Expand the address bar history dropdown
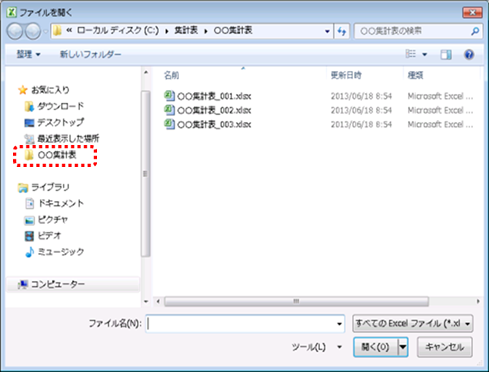489x372 pixels. click(x=327, y=31)
